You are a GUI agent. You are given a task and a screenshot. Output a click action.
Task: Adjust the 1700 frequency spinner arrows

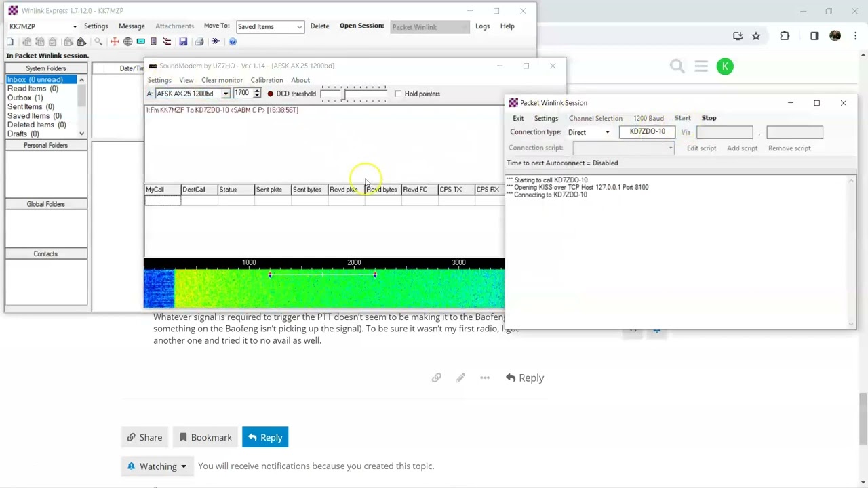coord(256,93)
